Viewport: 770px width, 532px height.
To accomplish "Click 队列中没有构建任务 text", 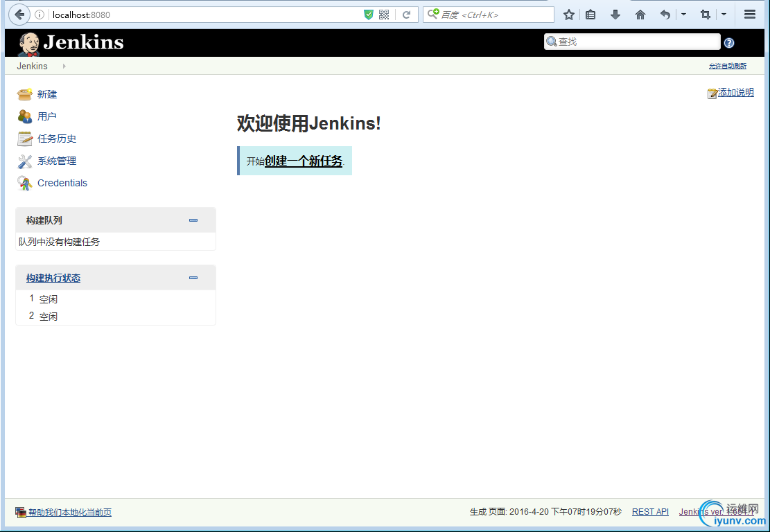I will coord(60,242).
